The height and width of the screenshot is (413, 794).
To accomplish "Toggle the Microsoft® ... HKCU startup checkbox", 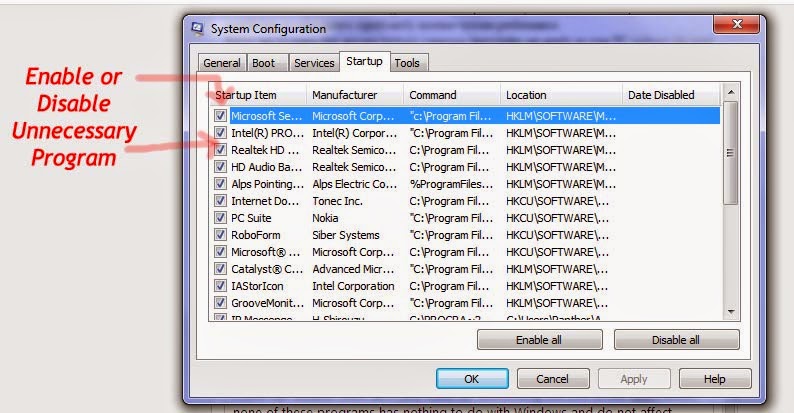I will click(220, 252).
